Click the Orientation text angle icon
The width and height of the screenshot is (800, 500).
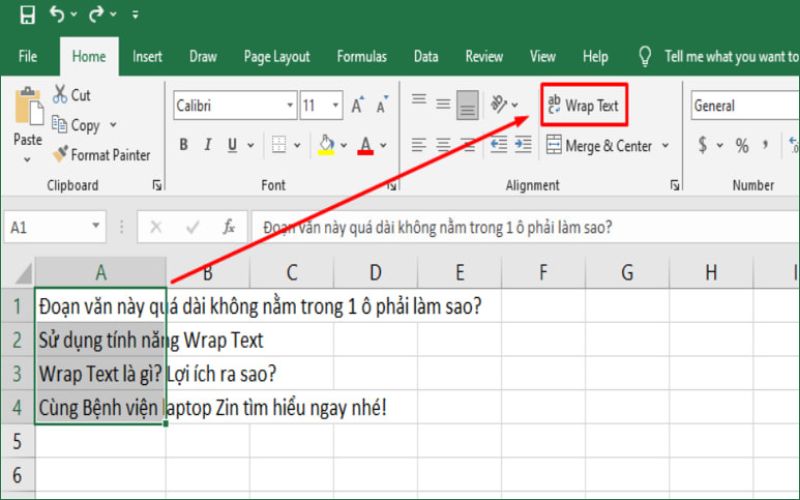(x=499, y=104)
